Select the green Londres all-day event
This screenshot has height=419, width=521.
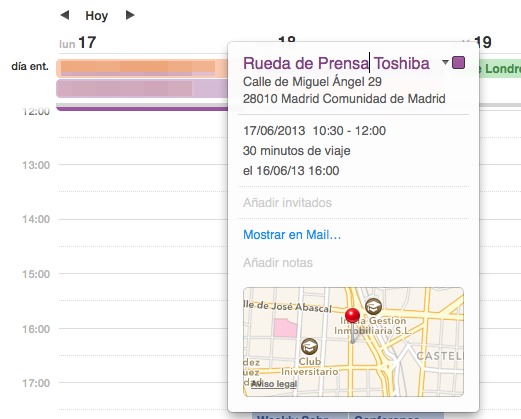pyautogui.click(x=500, y=69)
